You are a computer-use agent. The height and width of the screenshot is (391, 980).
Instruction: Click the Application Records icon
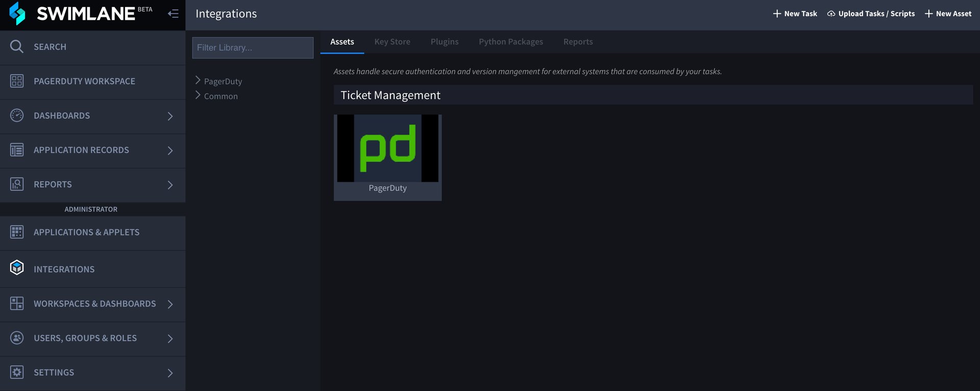(17, 150)
